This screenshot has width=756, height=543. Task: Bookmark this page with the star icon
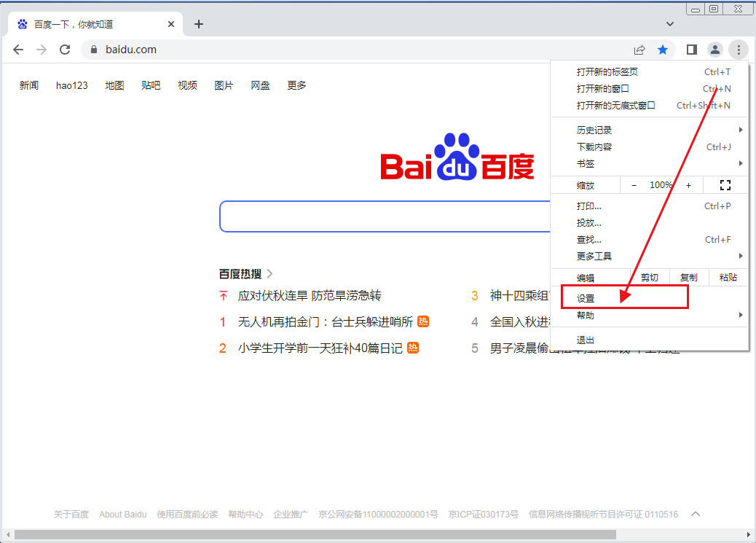[x=663, y=50]
